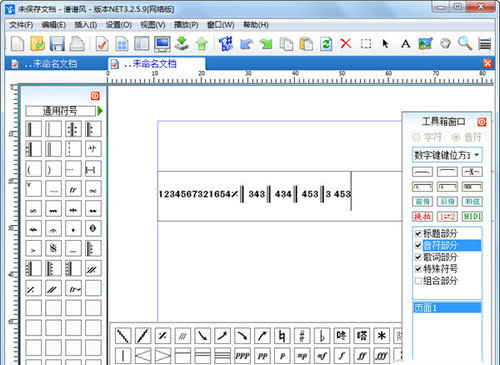Click the magnifying glass zoom icon

coord(465,44)
